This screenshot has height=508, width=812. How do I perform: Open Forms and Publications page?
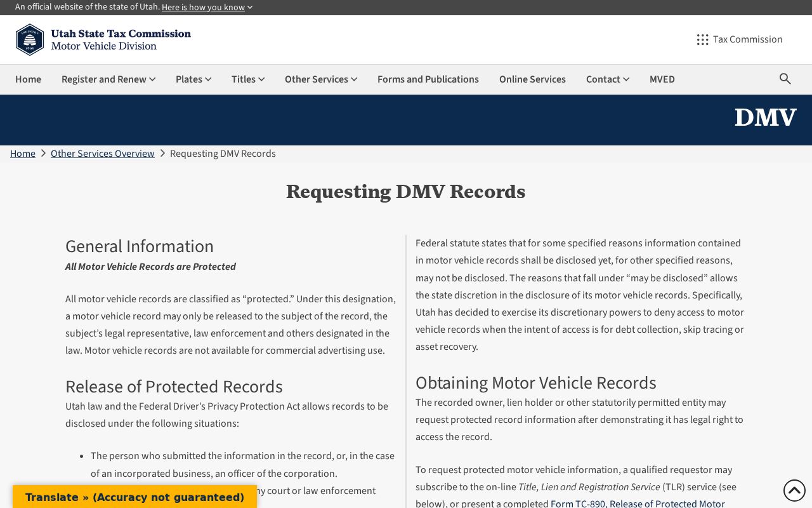[x=428, y=79]
